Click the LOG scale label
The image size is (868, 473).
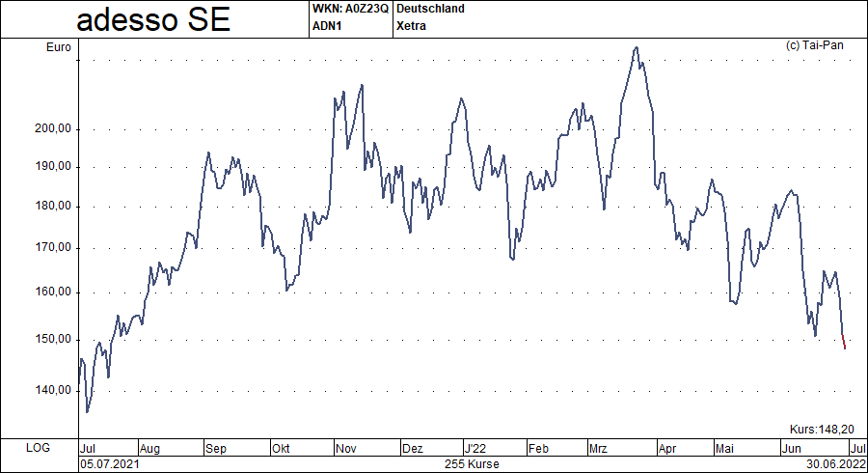click(38, 448)
